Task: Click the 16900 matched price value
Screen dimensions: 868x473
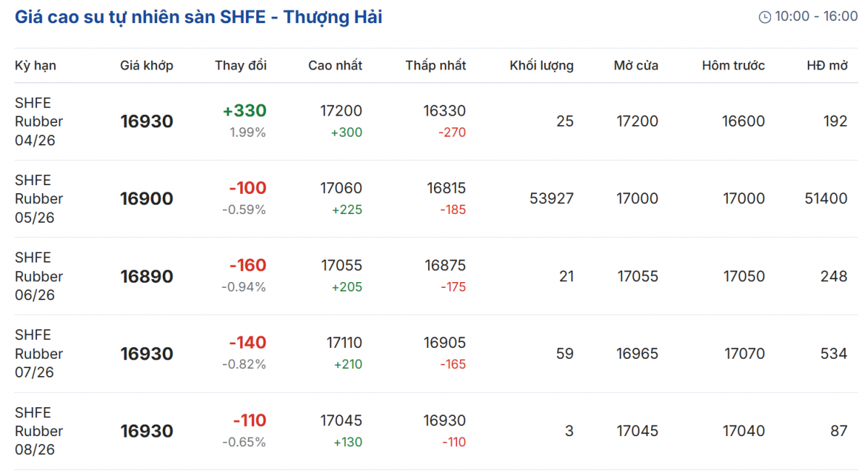Action: [147, 199]
